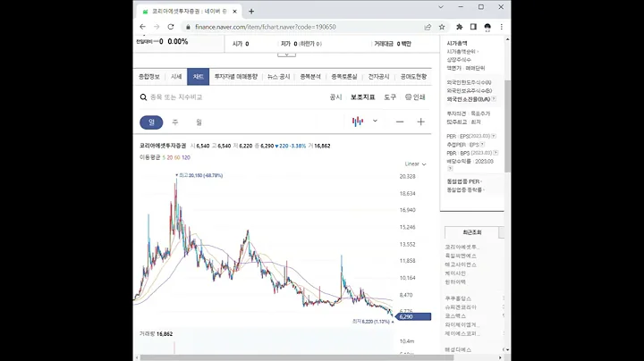Click the candlestick chart type icon
This screenshot has height=361, width=644.
tap(358, 122)
